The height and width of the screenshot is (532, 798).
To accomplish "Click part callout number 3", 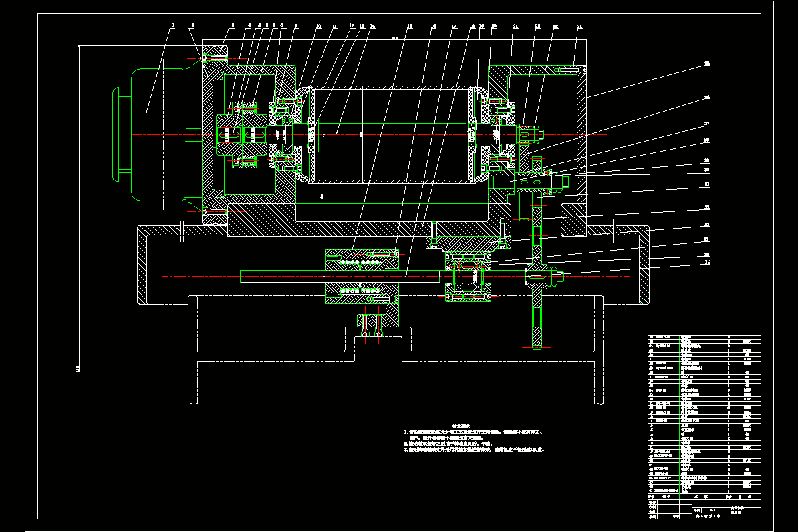I will click(x=233, y=25).
